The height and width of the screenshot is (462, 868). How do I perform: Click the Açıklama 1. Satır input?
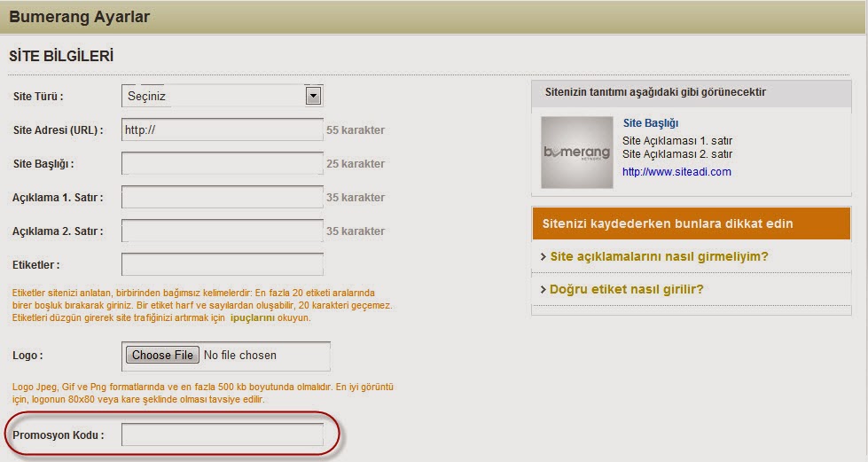tap(222, 197)
